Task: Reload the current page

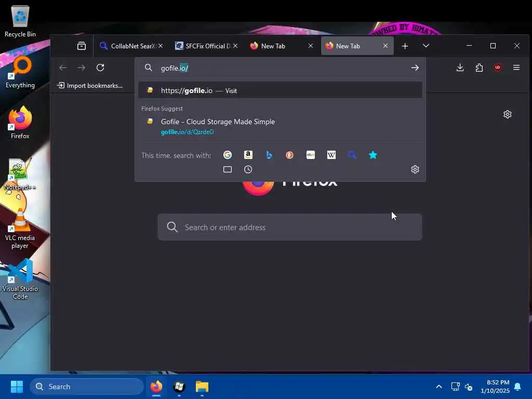Action: 100,68
